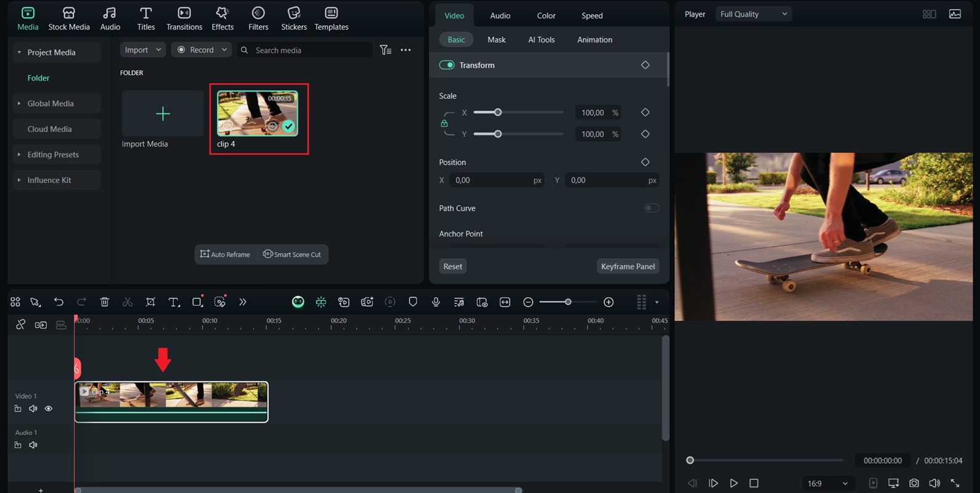The image size is (980, 493).
Task: Click the player volume speaker icon
Action: click(x=934, y=483)
